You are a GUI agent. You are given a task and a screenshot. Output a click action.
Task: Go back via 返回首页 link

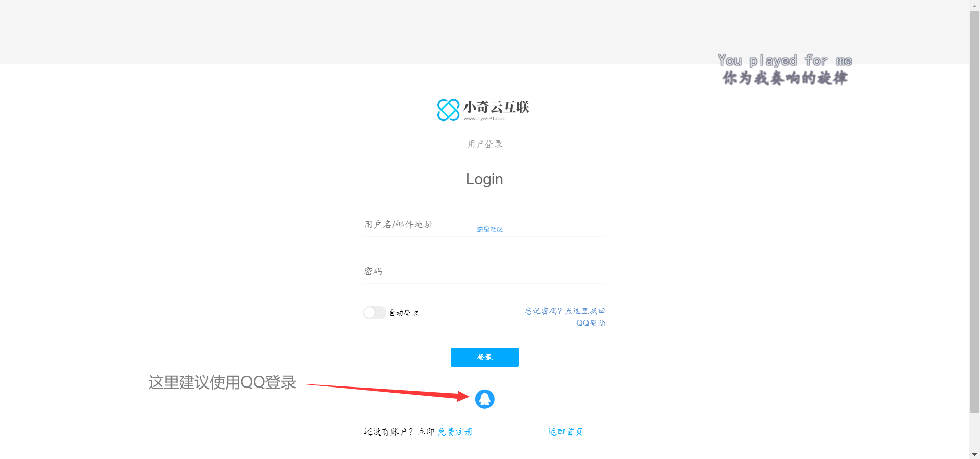click(x=565, y=432)
